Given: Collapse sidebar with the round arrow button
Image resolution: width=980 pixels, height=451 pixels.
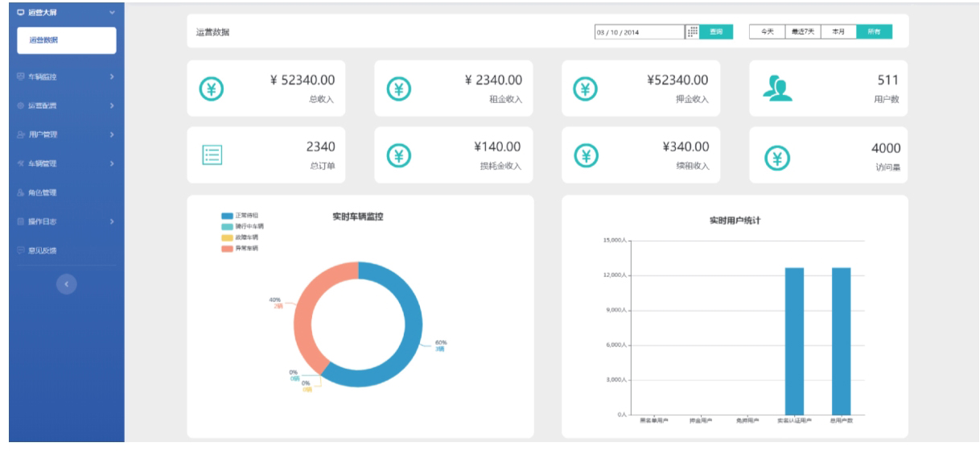Looking at the screenshot, I should [x=67, y=283].
